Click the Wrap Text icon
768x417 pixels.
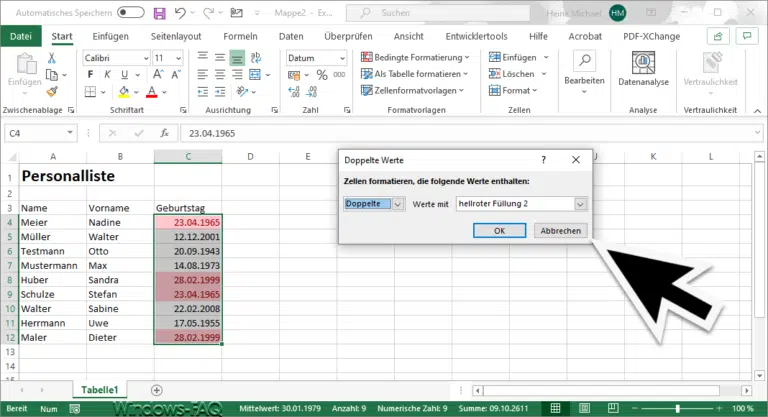tap(256, 58)
